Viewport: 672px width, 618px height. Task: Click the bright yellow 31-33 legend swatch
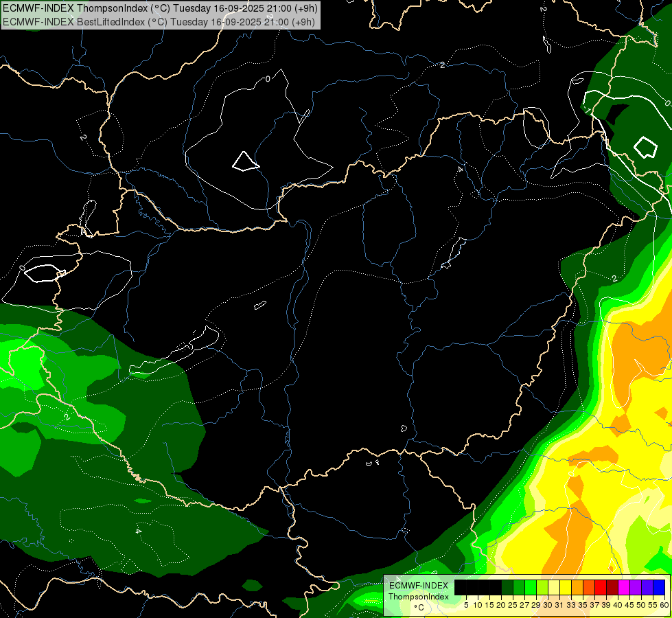[x=566, y=588]
